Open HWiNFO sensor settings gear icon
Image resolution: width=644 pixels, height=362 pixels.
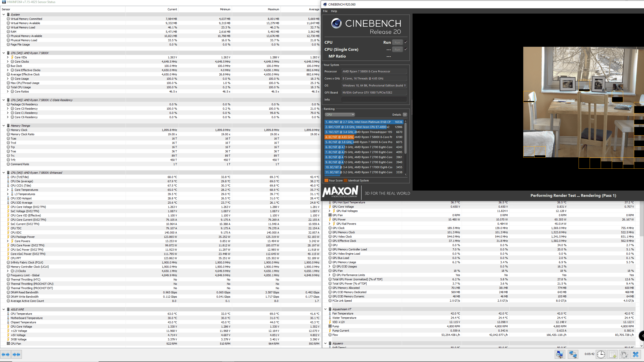click(x=624, y=354)
